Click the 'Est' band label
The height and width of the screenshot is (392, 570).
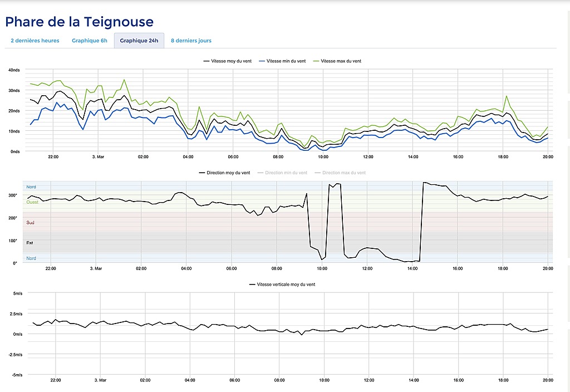pos(30,243)
